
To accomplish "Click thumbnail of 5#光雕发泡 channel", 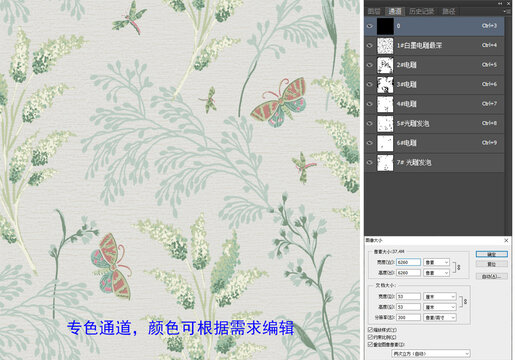I will point(385,123).
